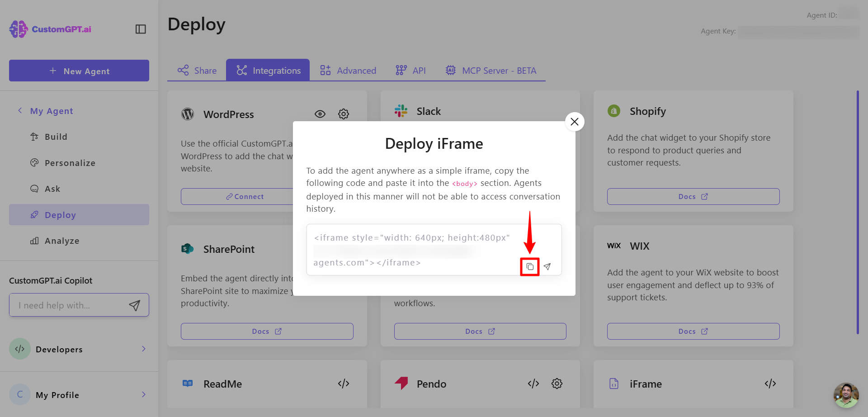The width and height of the screenshot is (868, 417).
Task: Switch to the API tab
Action: click(410, 71)
